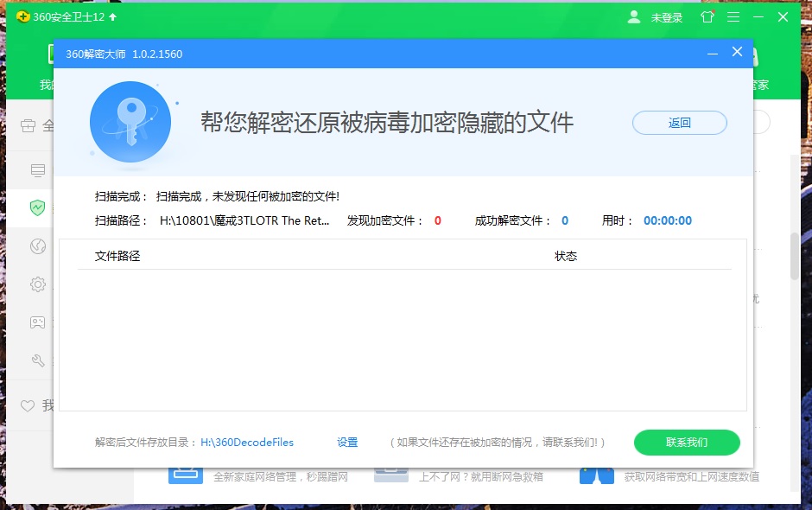Click the red 0 encrypted files count
Image resolution: width=812 pixels, height=510 pixels.
click(438, 220)
